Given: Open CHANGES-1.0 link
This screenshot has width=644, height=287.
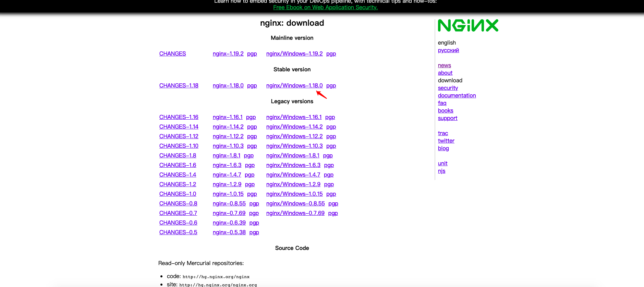Looking at the screenshot, I should click(178, 194).
